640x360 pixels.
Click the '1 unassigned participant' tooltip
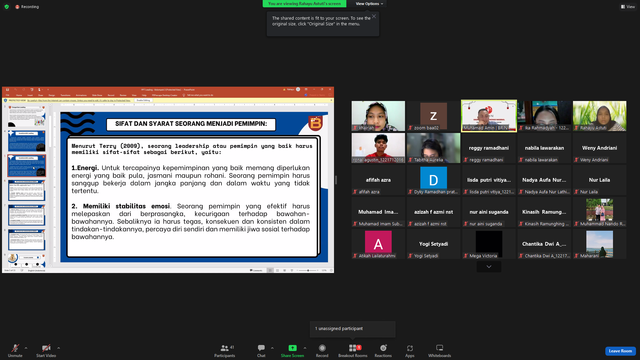(353, 329)
